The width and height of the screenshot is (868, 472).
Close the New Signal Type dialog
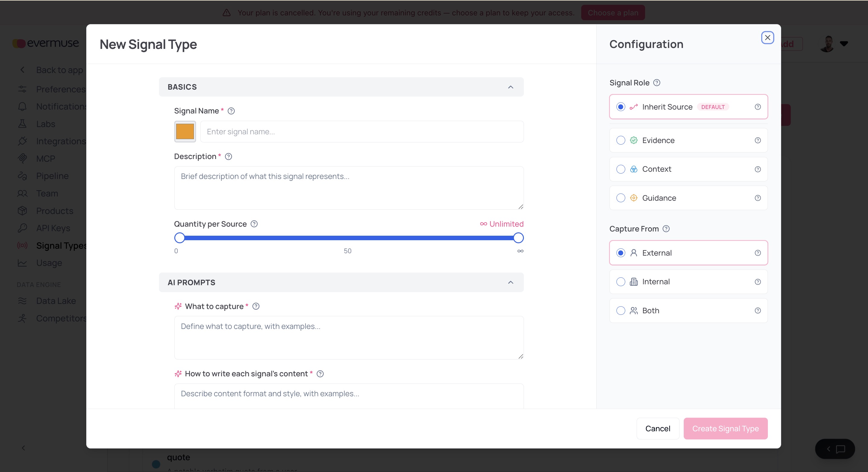(x=768, y=37)
